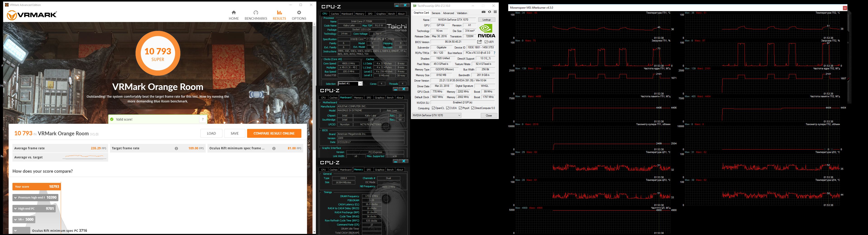Open the GPU-Z hamburger menu icon
Screen dimensions: 868x235
click(495, 12)
